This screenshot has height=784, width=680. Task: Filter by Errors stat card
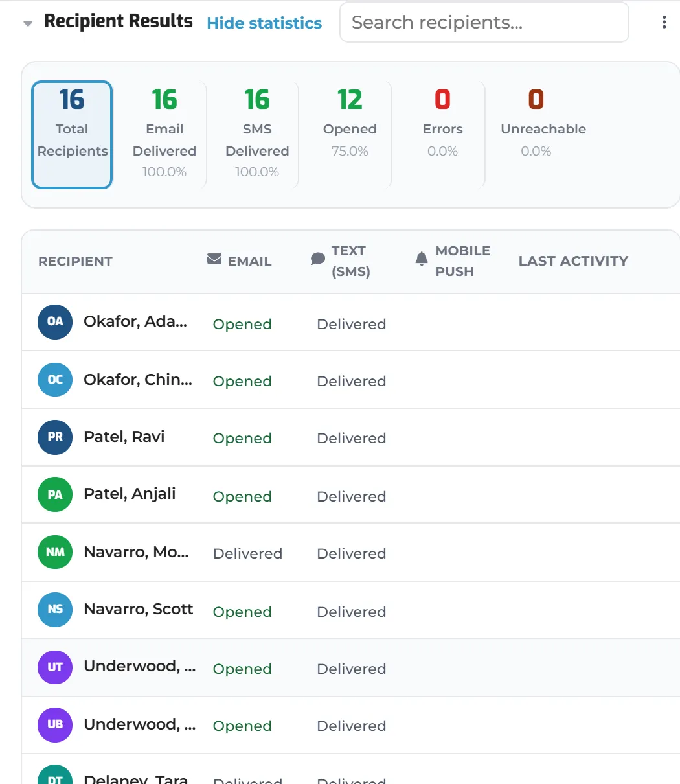click(x=442, y=135)
